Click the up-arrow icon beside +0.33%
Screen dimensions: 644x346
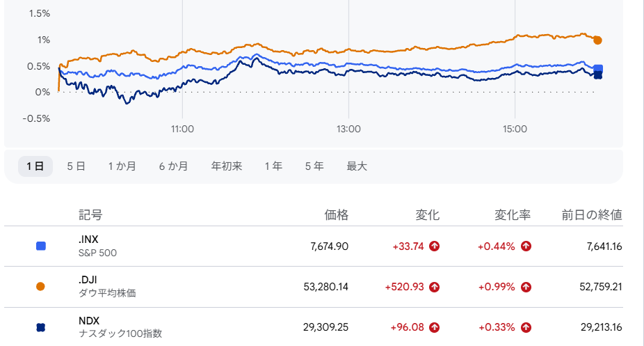[526, 327]
